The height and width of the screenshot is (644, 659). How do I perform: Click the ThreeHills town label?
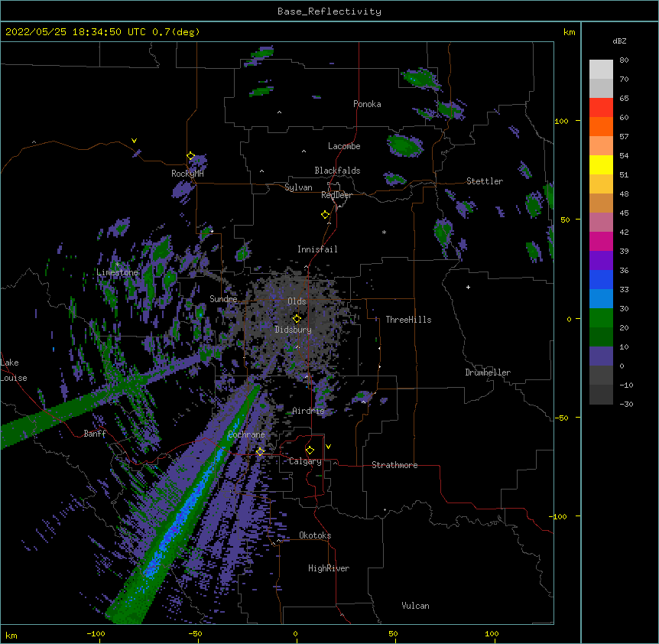tap(408, 320)
